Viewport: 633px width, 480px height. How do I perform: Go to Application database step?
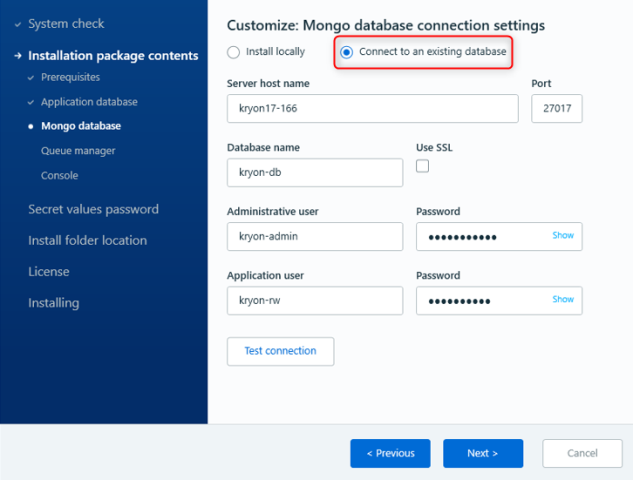point(89,102)
